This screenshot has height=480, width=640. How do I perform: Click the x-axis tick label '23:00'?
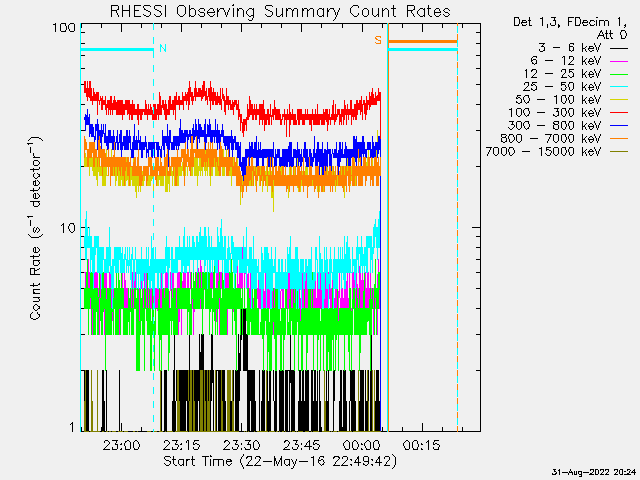click(x=121, y=445)
